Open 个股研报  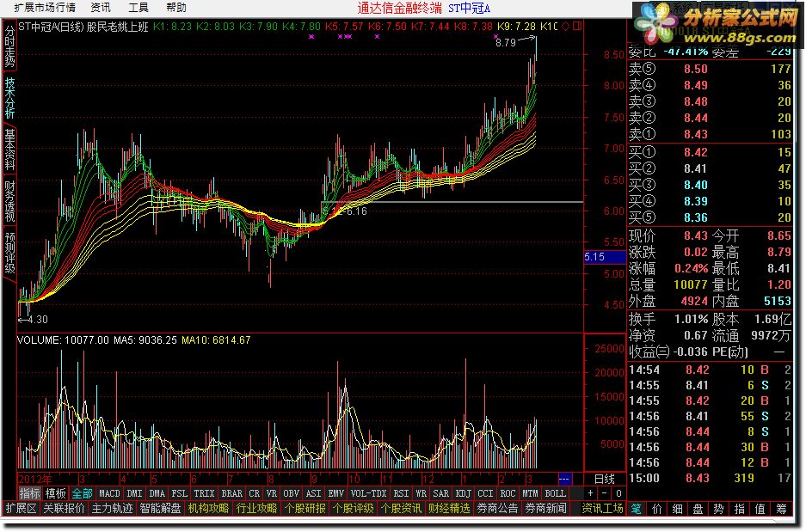point(305,509)
